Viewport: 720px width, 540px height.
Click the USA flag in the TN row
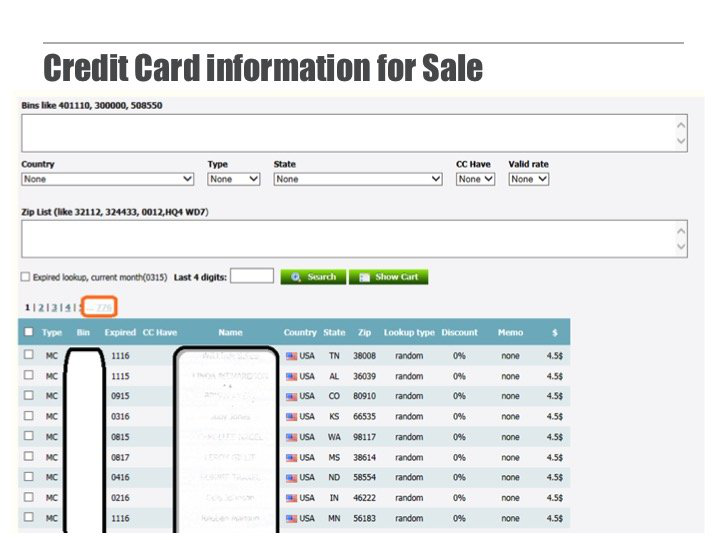(292, 356)
